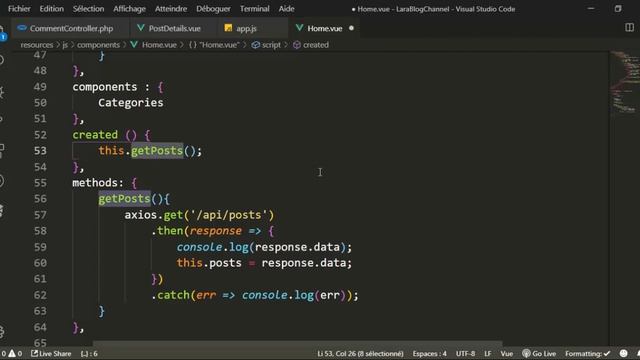Click 'Home.vue' file breadcrumb item

(159, 45)
